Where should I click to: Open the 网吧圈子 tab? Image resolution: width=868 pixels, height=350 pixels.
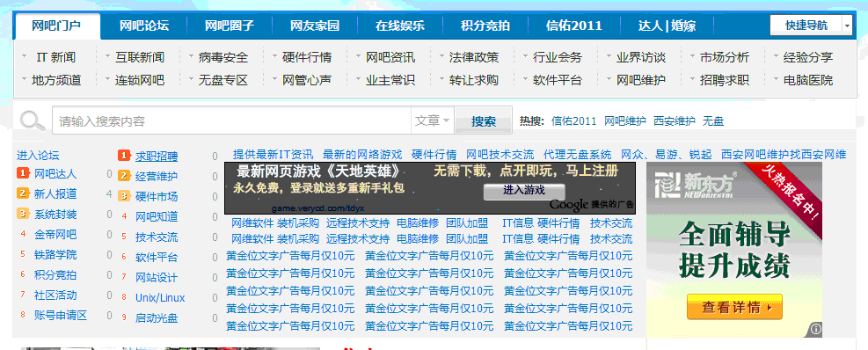pos(230,26)
